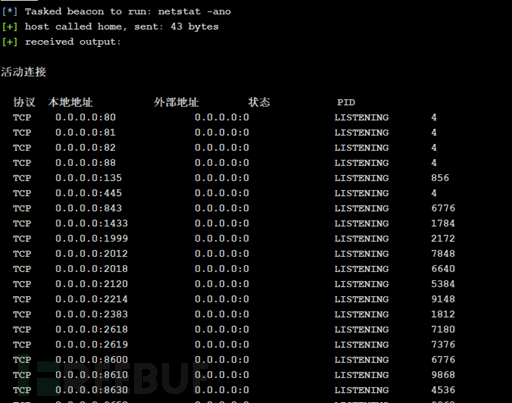
Task: Click local address 0.0.0.0:80
Action: point(86,117)
